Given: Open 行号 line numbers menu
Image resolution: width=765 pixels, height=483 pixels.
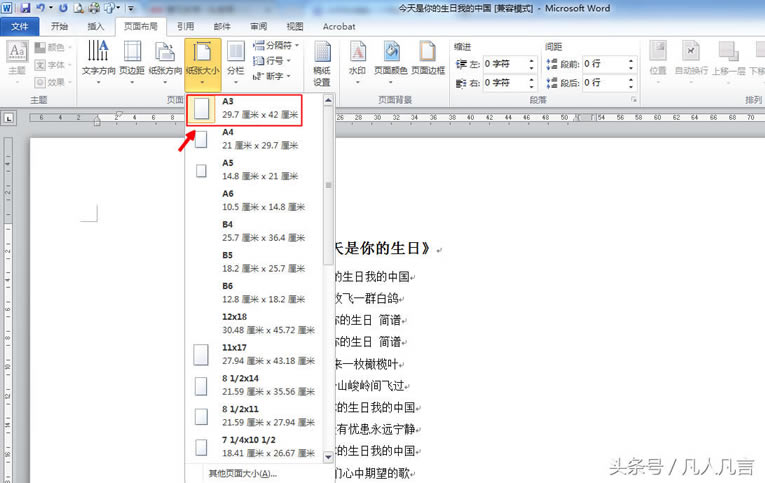Looking at the screenshot, I should tap(272, 60).
